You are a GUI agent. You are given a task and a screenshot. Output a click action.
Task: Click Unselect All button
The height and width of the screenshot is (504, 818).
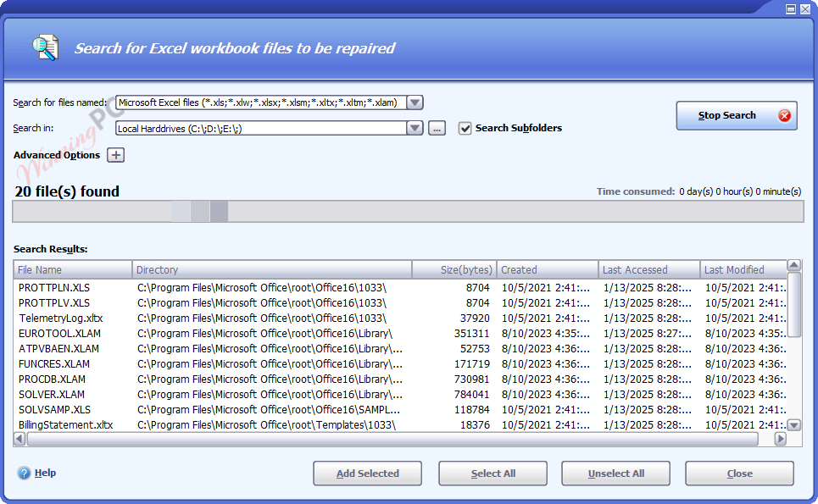click(615, 474)
